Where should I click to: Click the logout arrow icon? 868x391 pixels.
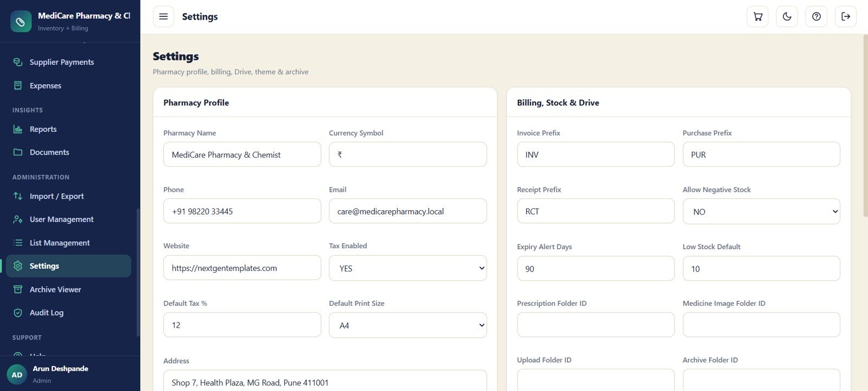[846, 17]
